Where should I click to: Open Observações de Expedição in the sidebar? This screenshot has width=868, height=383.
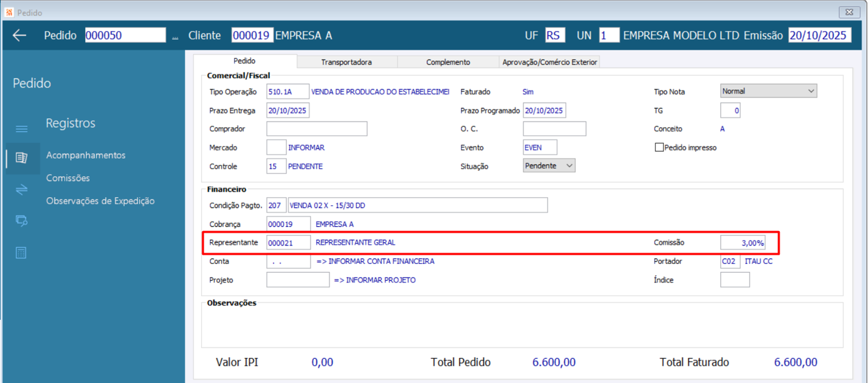(100, 201)
